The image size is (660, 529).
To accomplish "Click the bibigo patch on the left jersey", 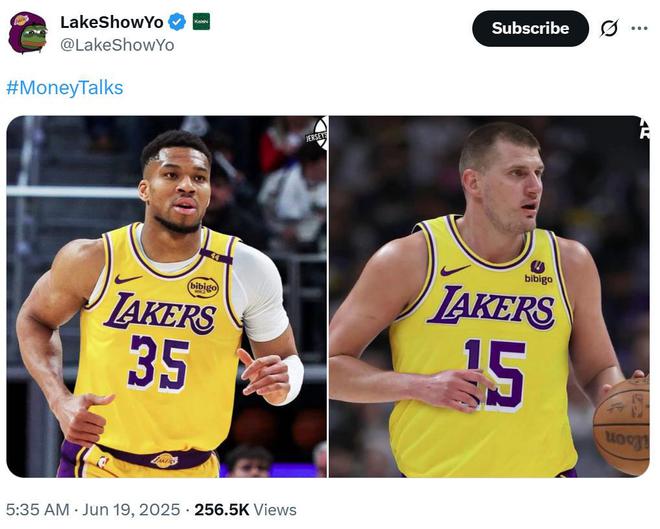I will (x=203, y=287).
